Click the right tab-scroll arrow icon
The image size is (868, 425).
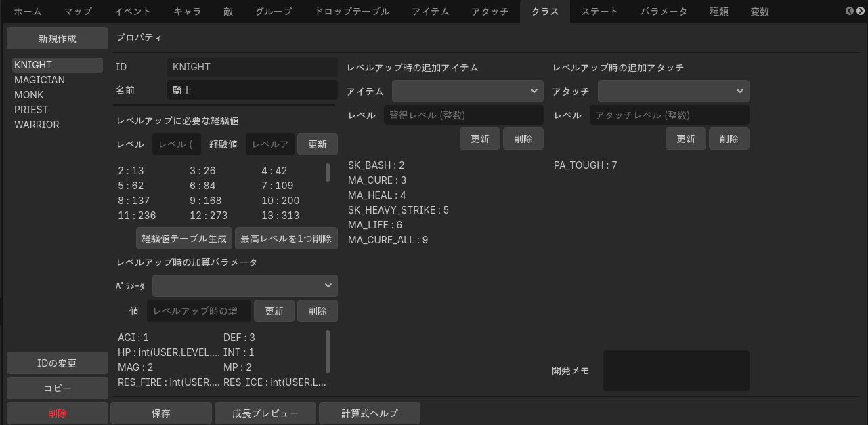tap(861, 11)
